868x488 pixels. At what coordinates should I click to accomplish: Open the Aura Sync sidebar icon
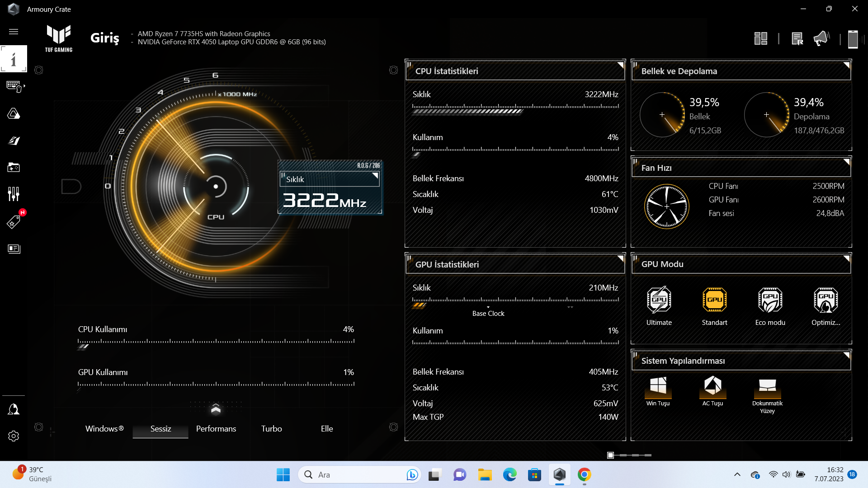[14, 113]
